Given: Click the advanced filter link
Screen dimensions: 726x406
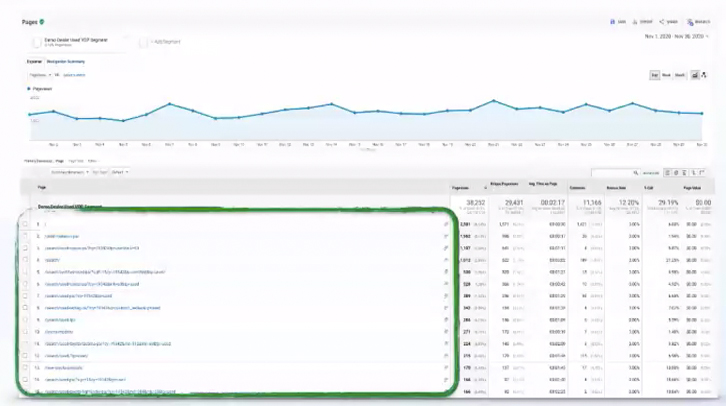Looking at the screenshot, I should [x=651, y=173].
